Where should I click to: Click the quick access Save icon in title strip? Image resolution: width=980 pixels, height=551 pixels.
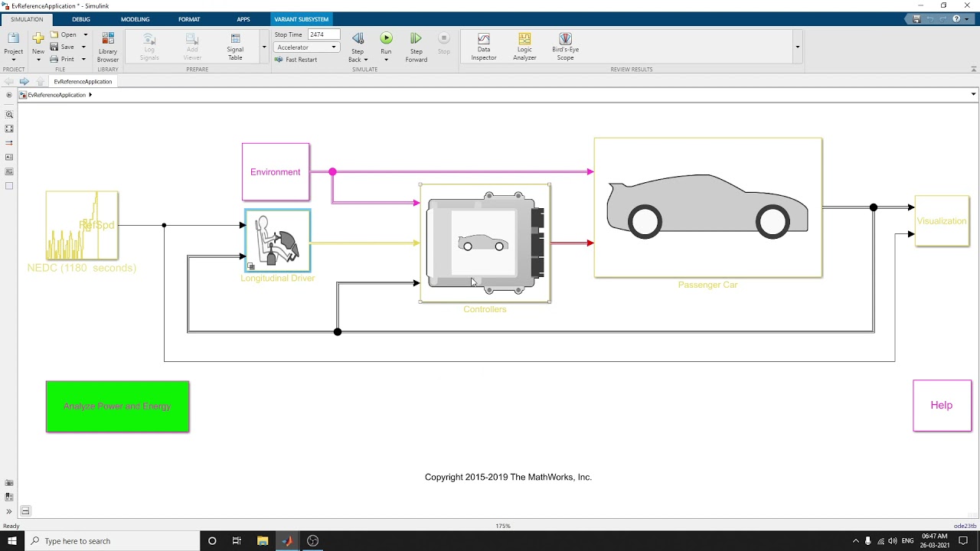916,19
